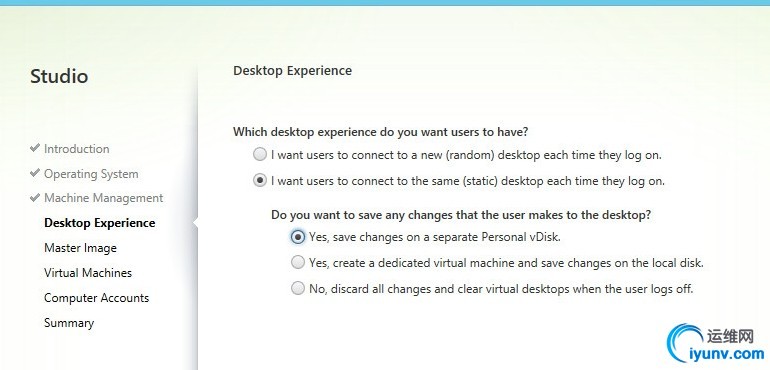Choose save changes on Personal vDisk option
Screen dimensions: 770x370
coord(298,237)
